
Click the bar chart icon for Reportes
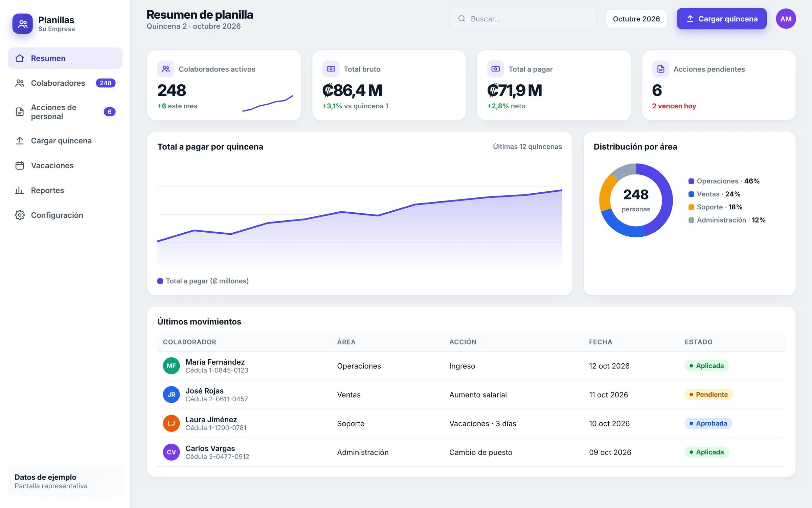coord(20,190)
